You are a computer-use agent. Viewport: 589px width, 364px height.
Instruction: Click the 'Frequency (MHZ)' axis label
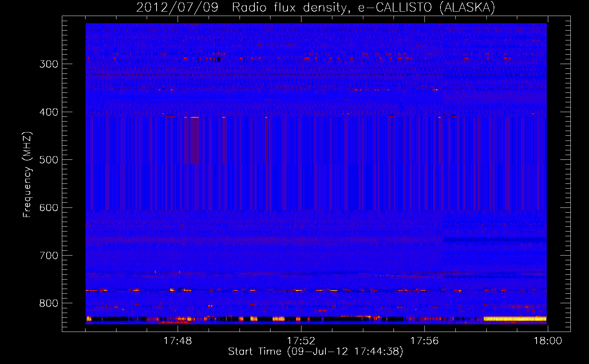tap(27, 175)
